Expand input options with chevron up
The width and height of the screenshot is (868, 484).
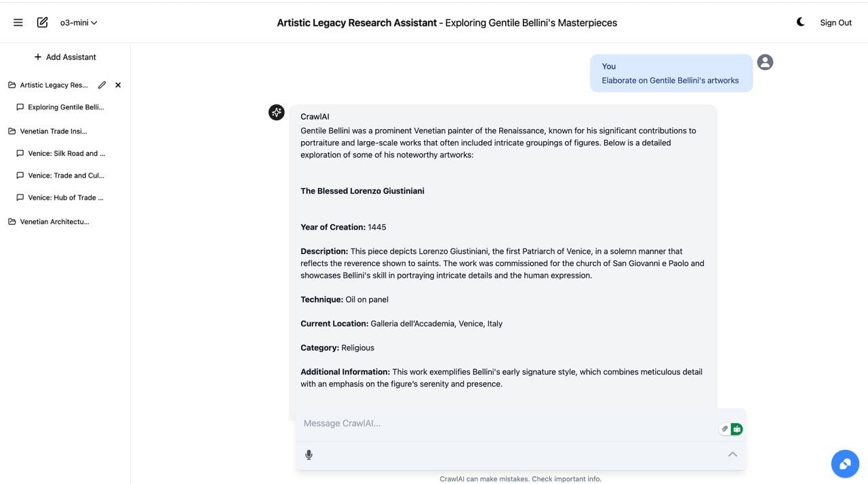(732, 454)
